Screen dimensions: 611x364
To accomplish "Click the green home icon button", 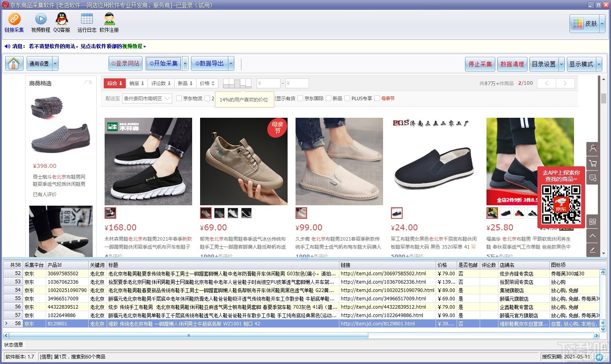I will (14, 64).
